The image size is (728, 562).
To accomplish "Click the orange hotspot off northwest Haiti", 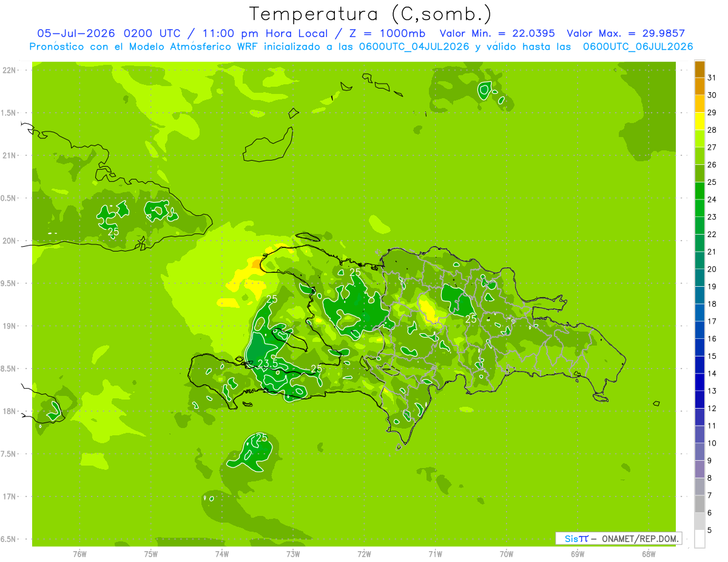I will [257, 263].
